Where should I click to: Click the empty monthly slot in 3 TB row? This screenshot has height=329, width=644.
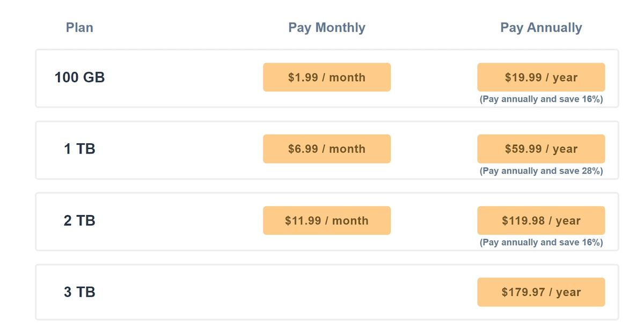tap(326, 292)
